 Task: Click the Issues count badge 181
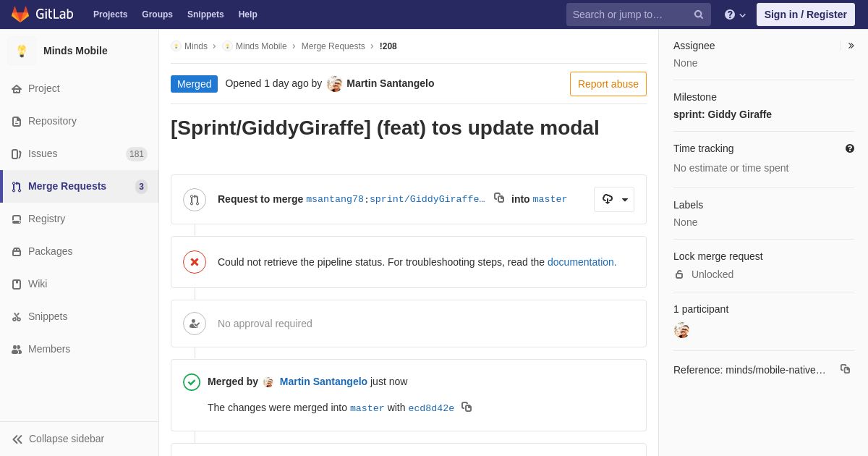(x=137, y=154)
